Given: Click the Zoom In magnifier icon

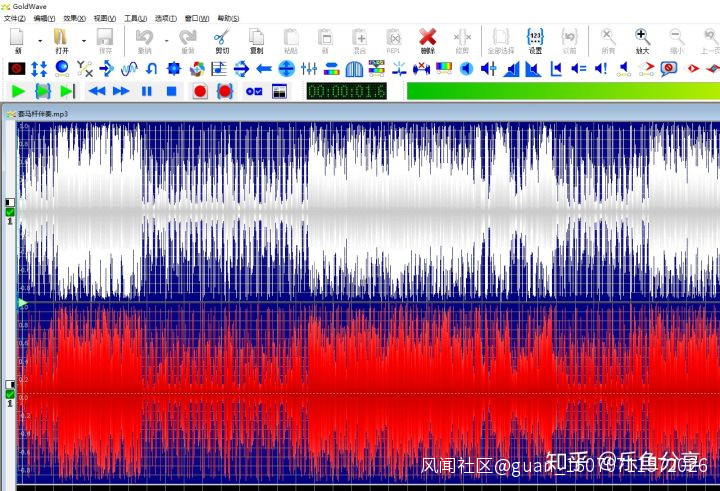Looking at the screenshot, I should (642, 40).
